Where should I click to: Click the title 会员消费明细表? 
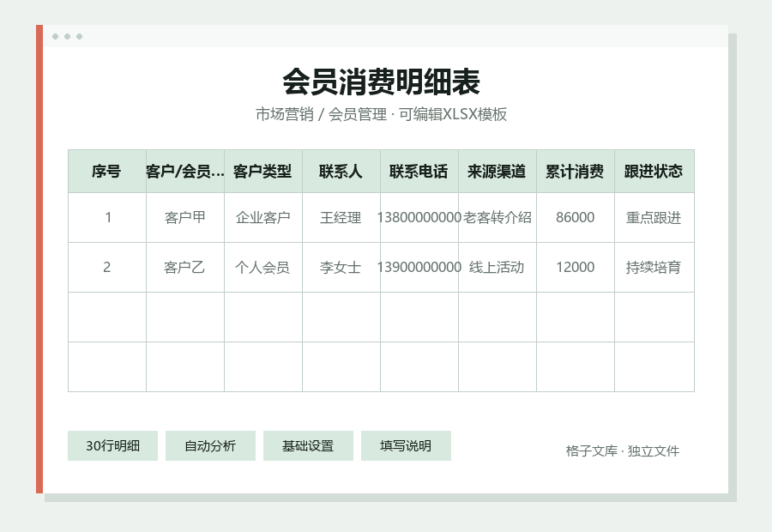click(x=381, y=82)
